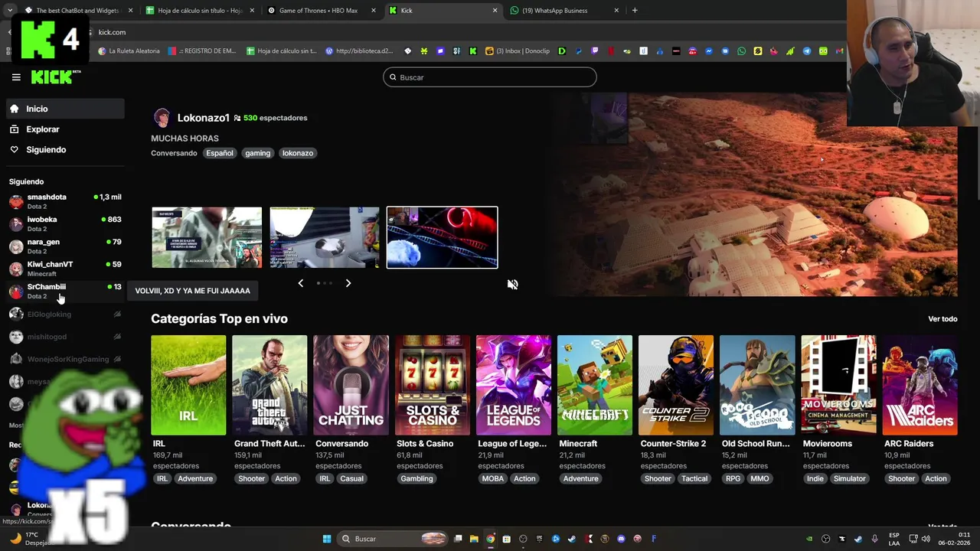980x551 pixels.
Task: Open the Slots & Casino category card
Action: click(x=433, y=385)
